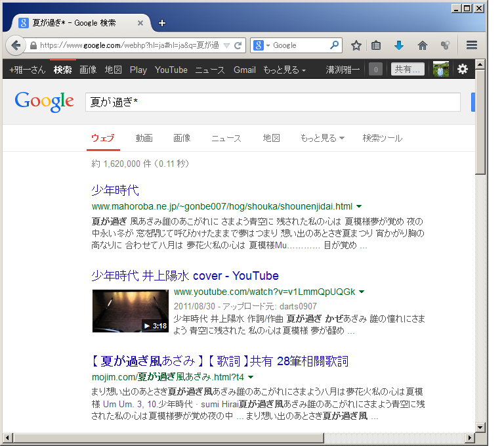The height and width of the screenshot is (446, 504).
Task: Click the 3:18 video thumbnail
Action: tap(130, 311)
